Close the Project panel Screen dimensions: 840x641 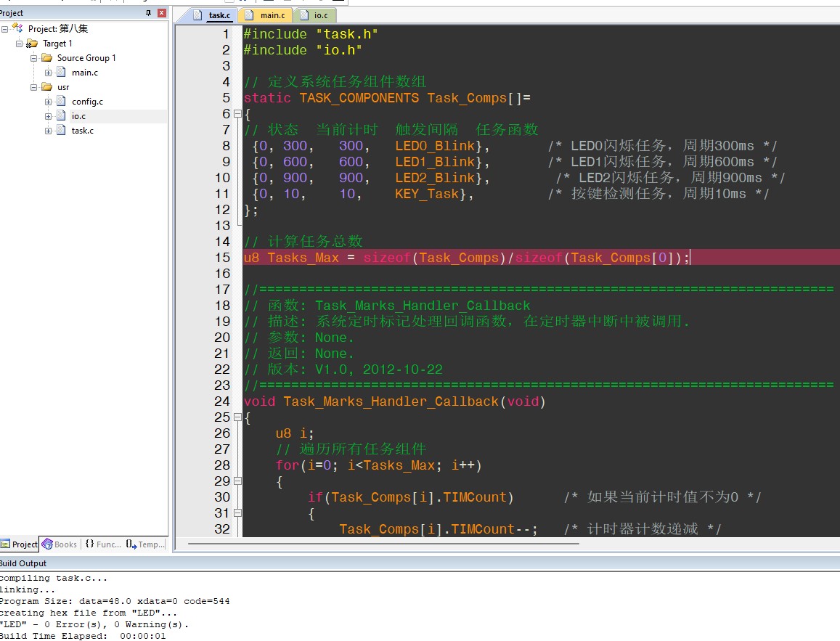(161, 13)
